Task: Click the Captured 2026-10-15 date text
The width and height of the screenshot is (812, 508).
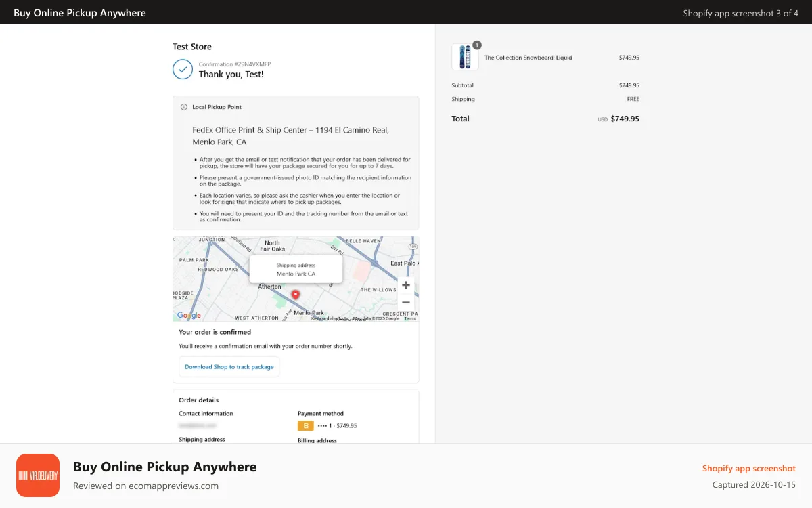Action: 754,485
